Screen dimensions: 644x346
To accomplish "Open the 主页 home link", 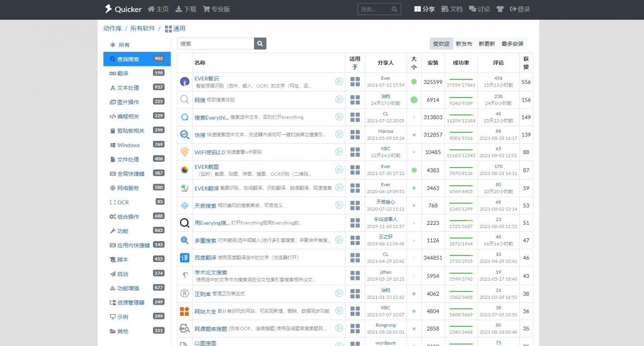I will (158, 9).
